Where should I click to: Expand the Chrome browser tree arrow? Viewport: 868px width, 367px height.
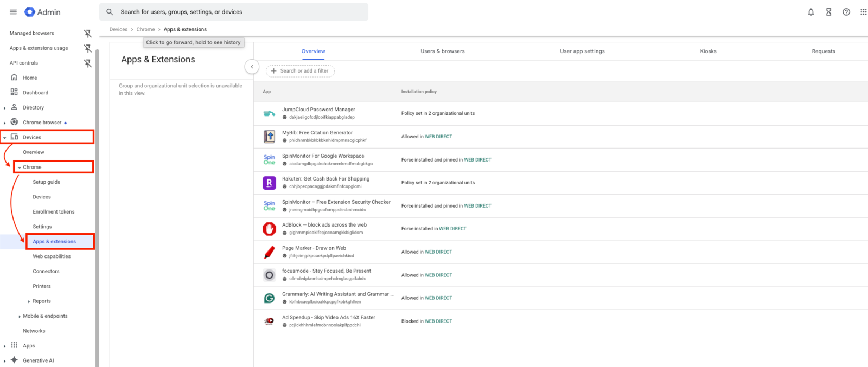click(5, 123)
